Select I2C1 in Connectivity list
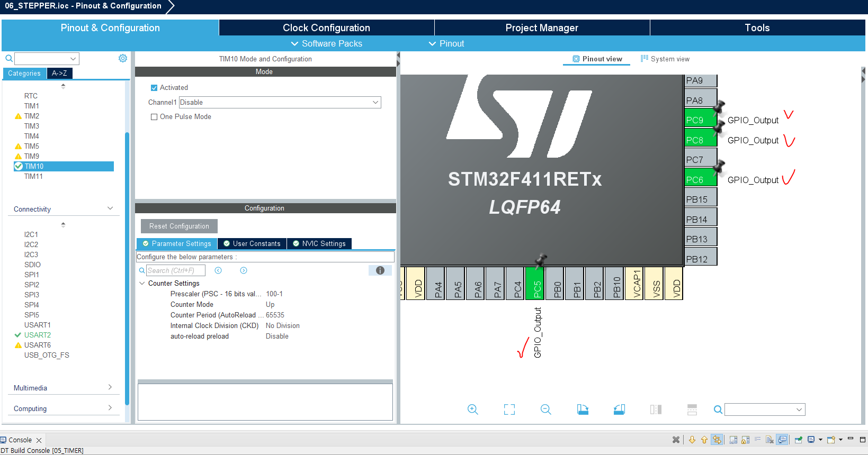868x455 pixels. [x=31, y=234]
